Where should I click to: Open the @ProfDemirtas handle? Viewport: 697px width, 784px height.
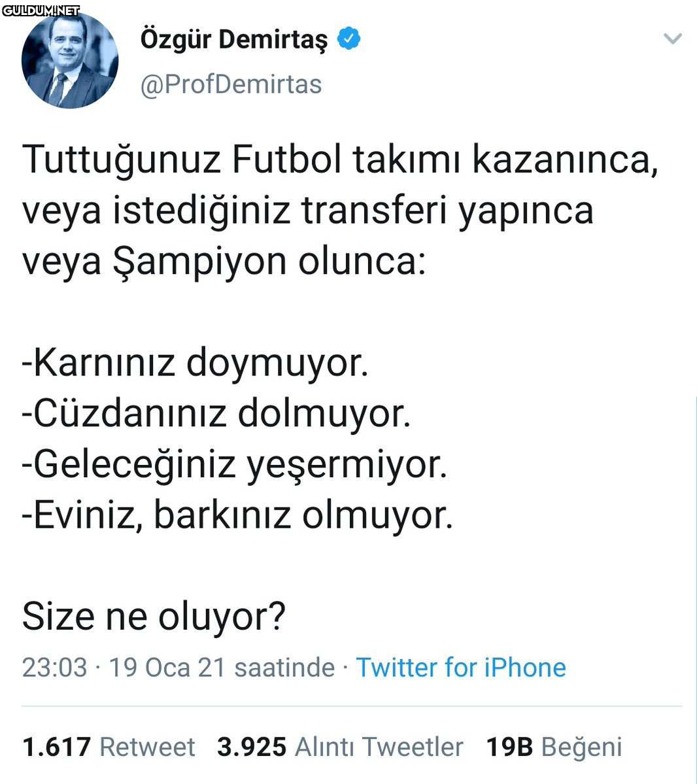click(x=231, y=84)
